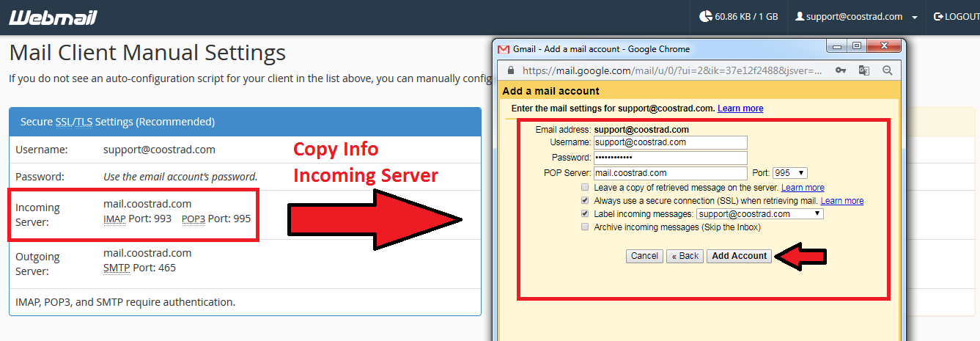Click the disk usage pie chart icon
Screen dimensions: 980x341
click(705, 16)
